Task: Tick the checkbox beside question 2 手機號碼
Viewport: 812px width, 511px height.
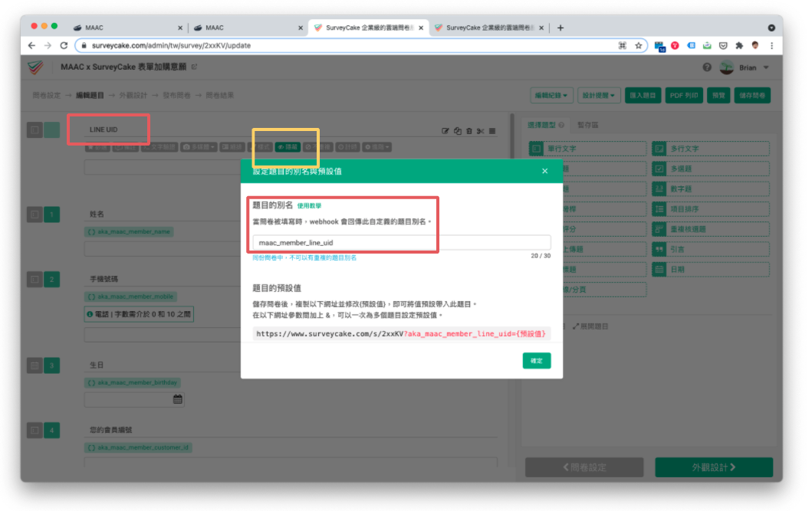Action: point(35,280)
